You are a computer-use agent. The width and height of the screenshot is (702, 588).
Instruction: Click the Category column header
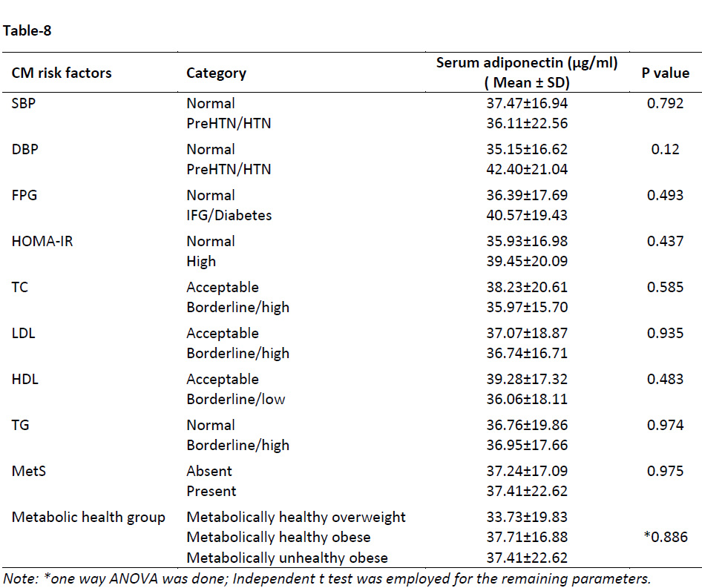click(x=216, y=73)
